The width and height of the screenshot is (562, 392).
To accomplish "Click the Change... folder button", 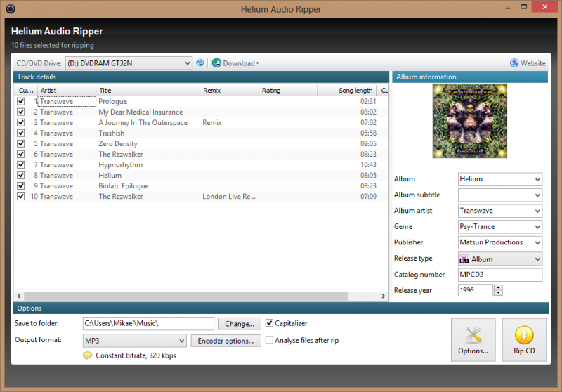I will (240, 324).
